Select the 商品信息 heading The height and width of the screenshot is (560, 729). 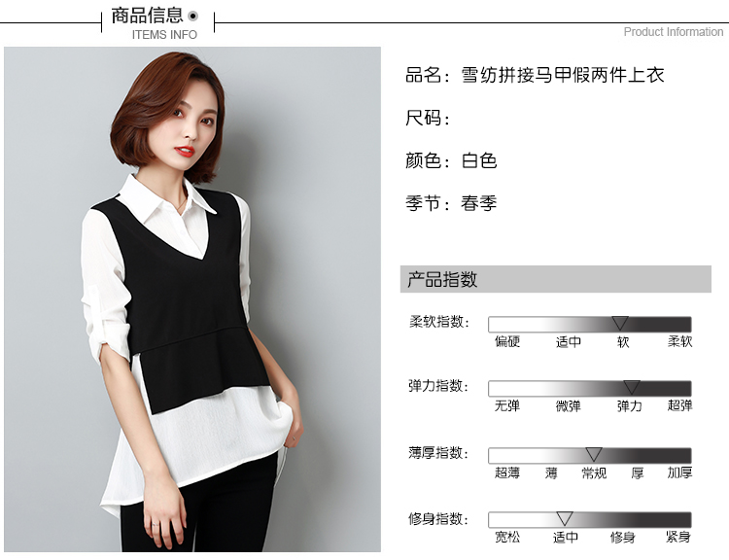[148, 16]
